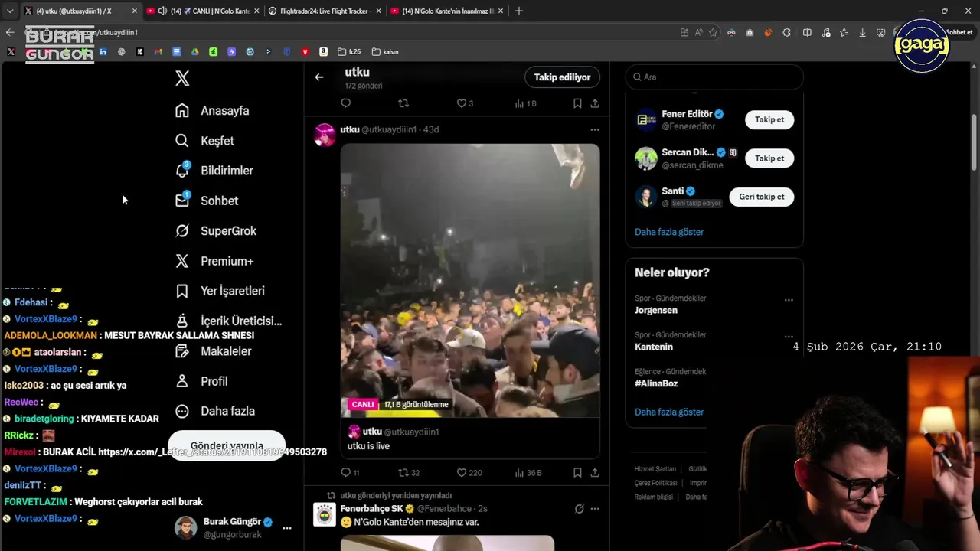Follow Fener Editör

coord(769,120)
